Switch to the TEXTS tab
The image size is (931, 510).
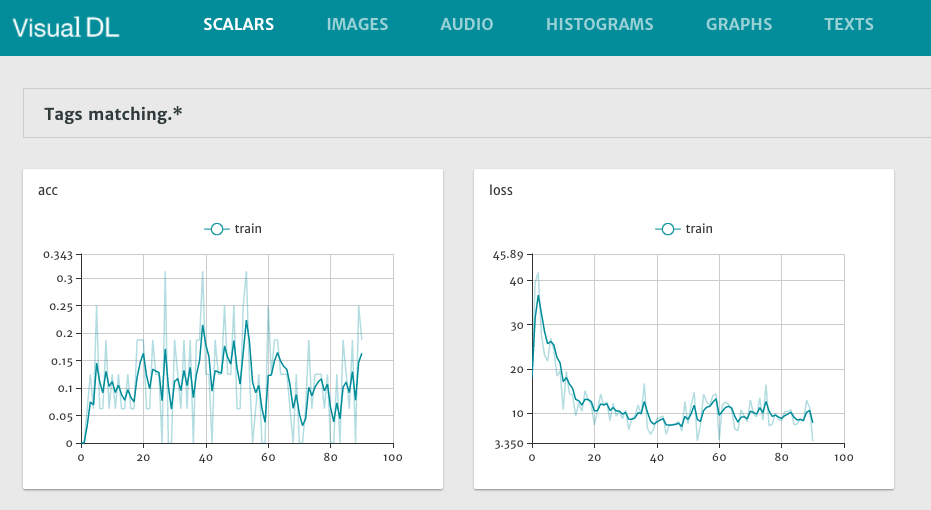click(848, 25)
